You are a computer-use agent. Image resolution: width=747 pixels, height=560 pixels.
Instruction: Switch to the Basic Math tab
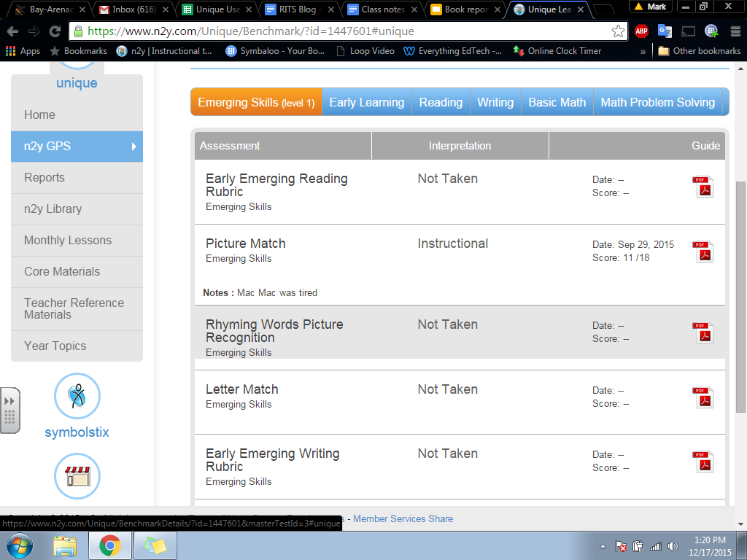557,102
